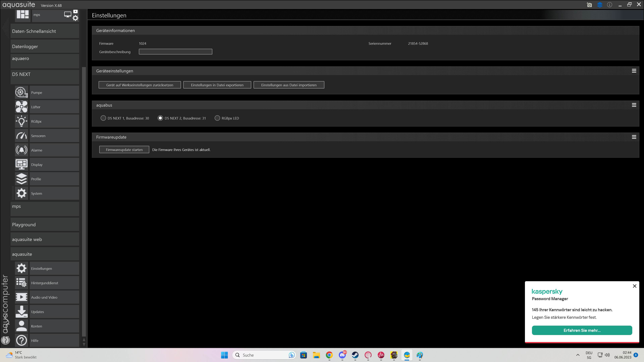
Task: Click the screenshot camera icon in title bar
Action: [589, 5]
